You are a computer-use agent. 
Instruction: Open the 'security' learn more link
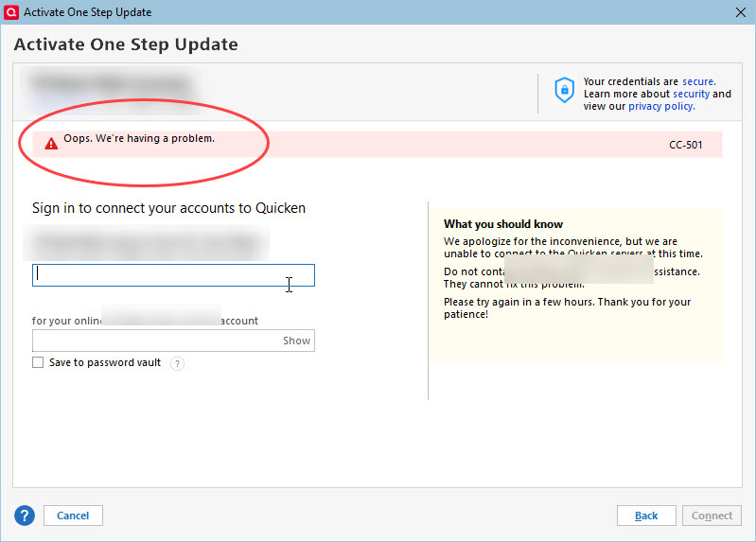pos(691,94)
